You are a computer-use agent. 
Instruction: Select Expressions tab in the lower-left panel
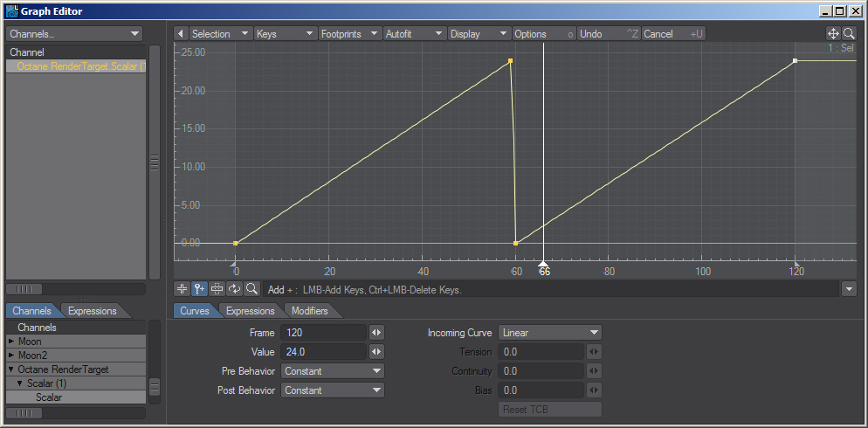tap(92, 311)
